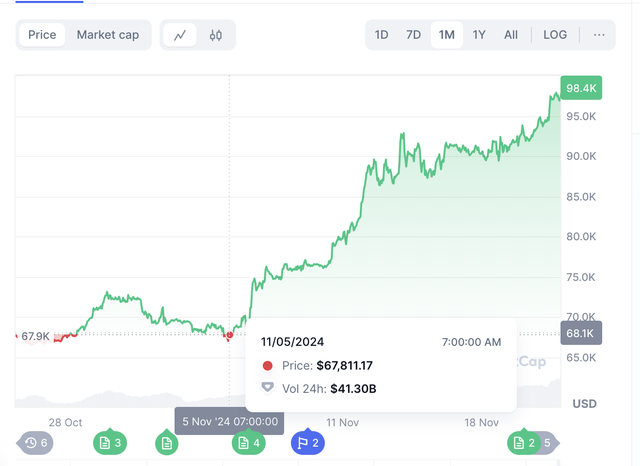Show All time price history
Image resolution: width=640 pixels, height=466 pixels.
tap(511, 35)
